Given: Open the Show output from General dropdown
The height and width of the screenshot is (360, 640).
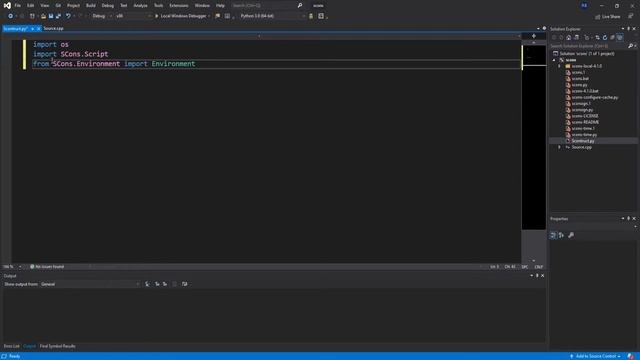Looking at the screenshot, I should [90, 284].
